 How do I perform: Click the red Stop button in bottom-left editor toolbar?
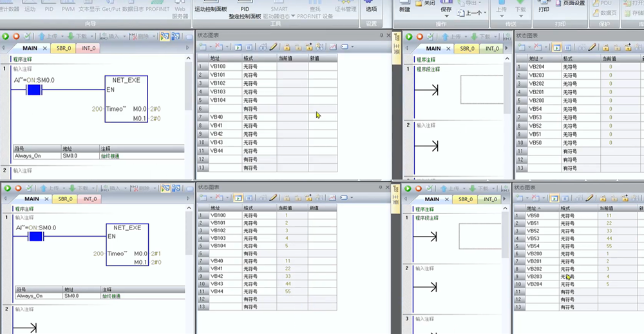pyautogui.click(x=17, y=188)
